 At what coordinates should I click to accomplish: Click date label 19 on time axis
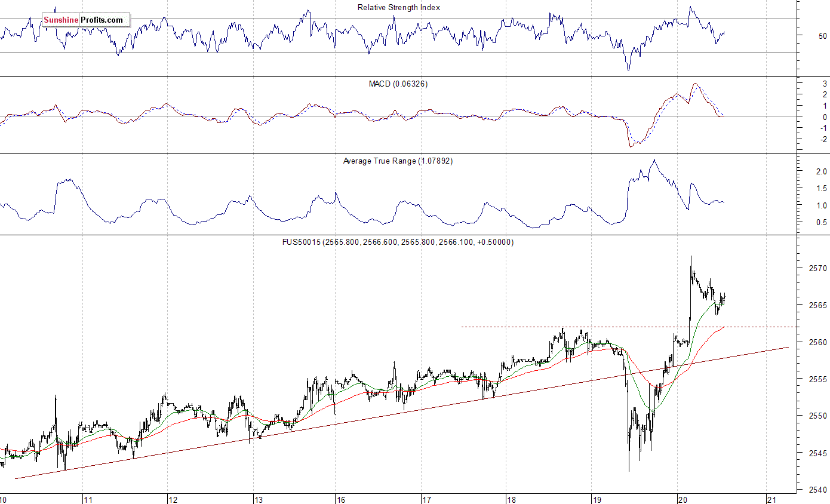point(597,499)
